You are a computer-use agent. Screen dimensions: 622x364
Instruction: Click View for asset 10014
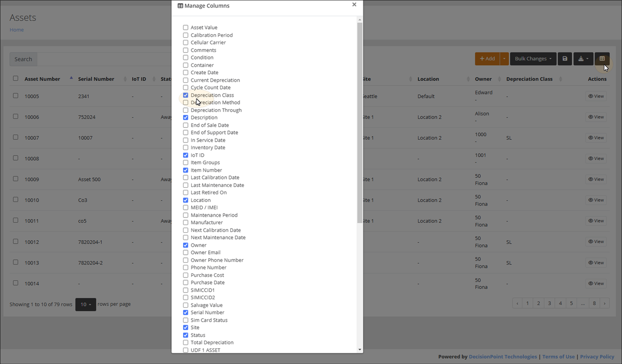596,283
